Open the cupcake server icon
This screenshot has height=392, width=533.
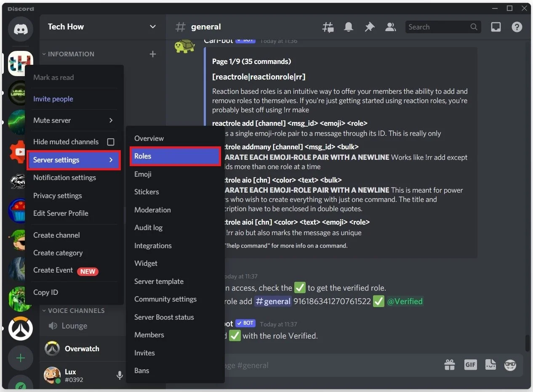click(x=18, y=210)
